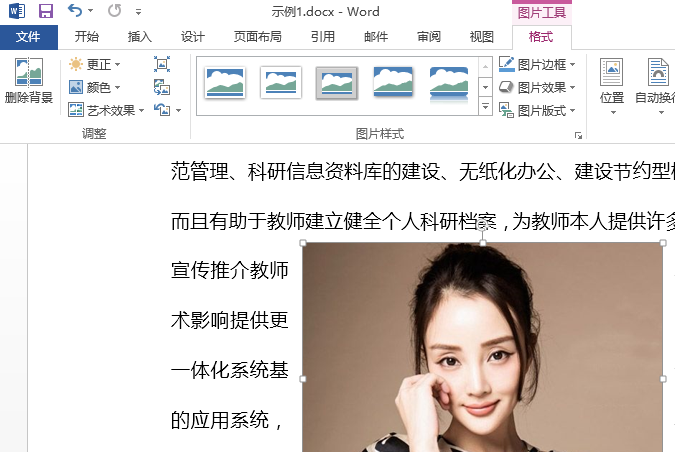Click the change picture icon
The image size is (675, 452).
click(162, 87)
